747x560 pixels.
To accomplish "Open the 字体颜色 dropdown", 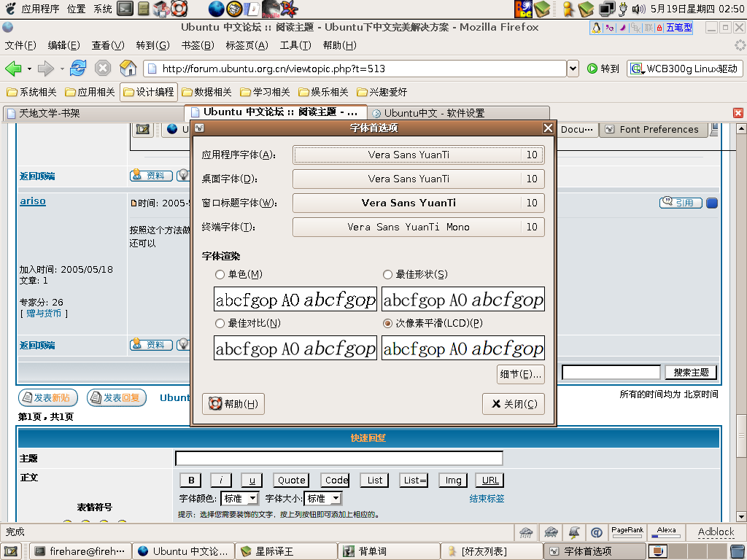I will pyautogui.click(x=240, y=499).
